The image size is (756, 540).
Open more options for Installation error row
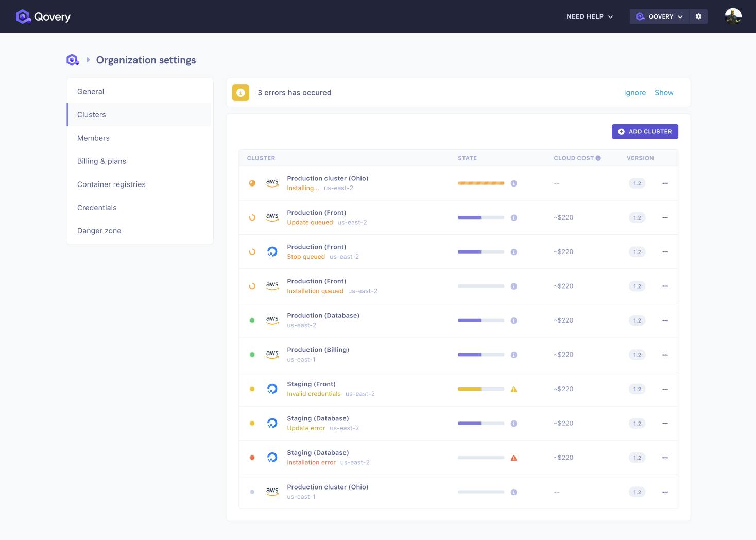click(665, 458)
